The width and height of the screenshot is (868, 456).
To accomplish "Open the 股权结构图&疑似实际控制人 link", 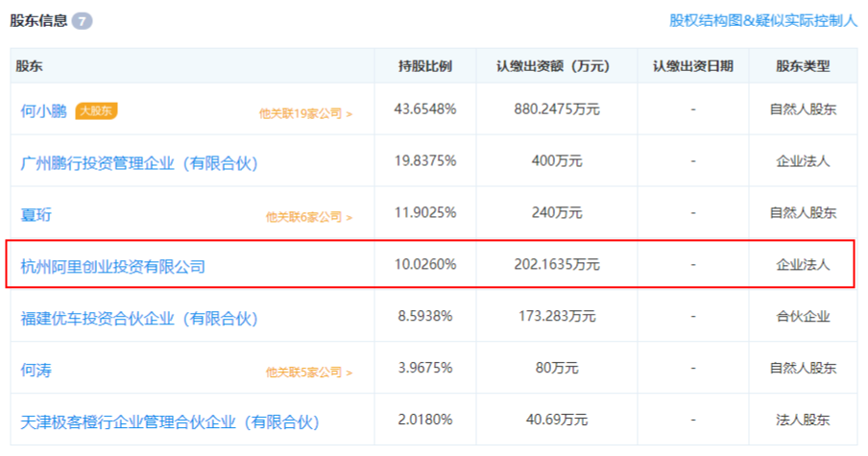I will pos(762,20).
